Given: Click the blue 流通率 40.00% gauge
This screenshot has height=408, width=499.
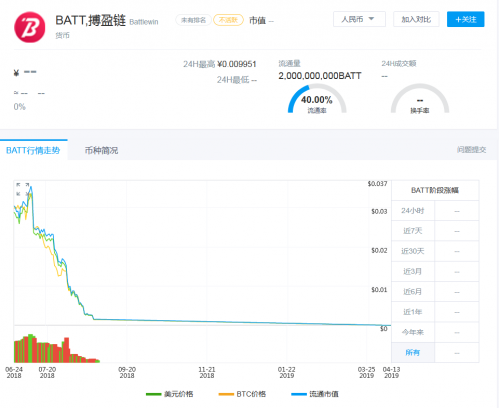Looking at the screenshot, I should pyautogui.click(x=317, y=99).
